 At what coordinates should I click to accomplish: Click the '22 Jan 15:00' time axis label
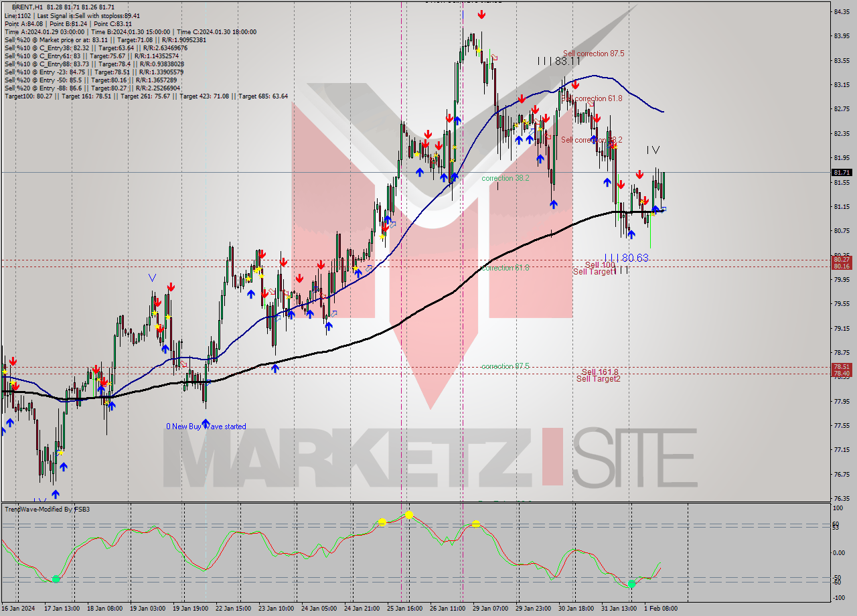(x=233, y=609)
